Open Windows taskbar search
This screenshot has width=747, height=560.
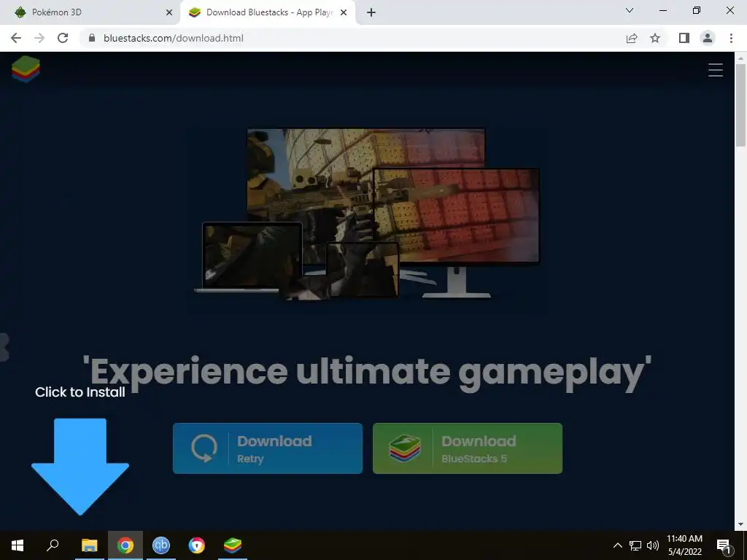[x=53, y=545]
